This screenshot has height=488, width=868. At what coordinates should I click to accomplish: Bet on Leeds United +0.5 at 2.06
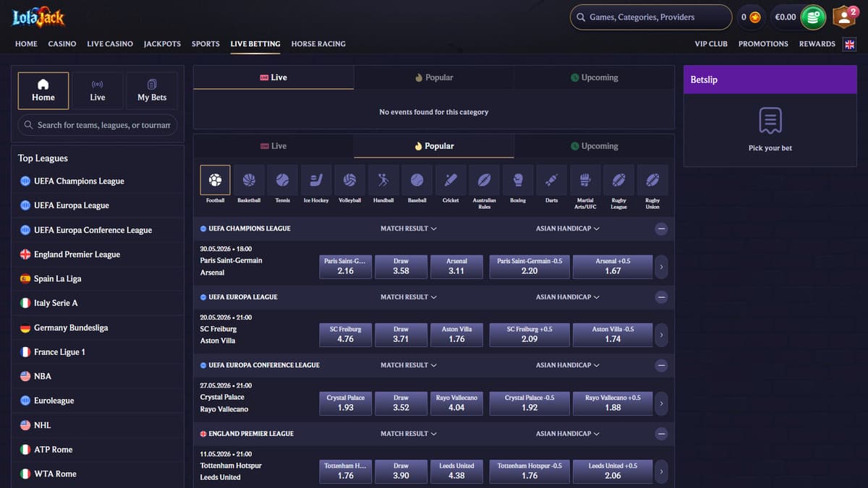[x=613, y=471]
